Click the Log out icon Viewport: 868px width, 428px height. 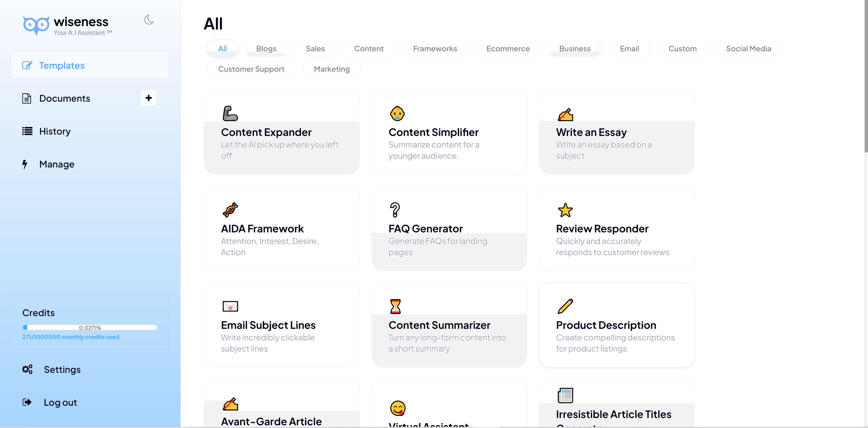[x=27, y=402]
